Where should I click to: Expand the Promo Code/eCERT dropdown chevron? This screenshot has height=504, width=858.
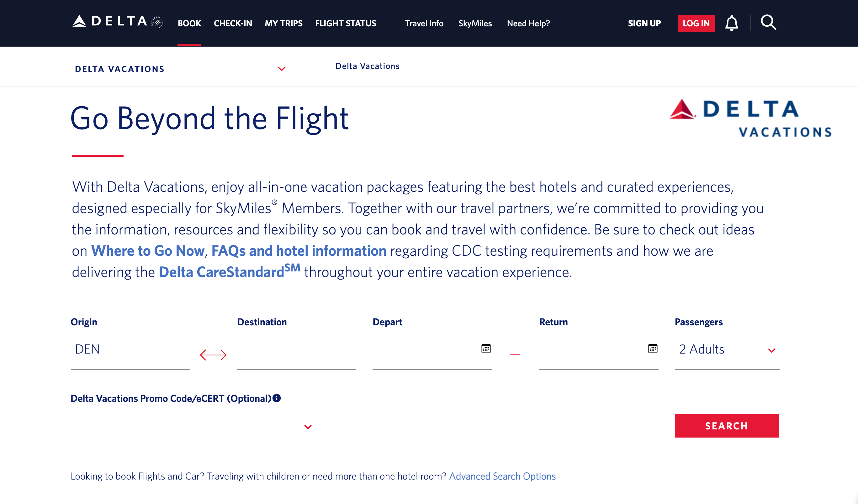tap(307, 427)
